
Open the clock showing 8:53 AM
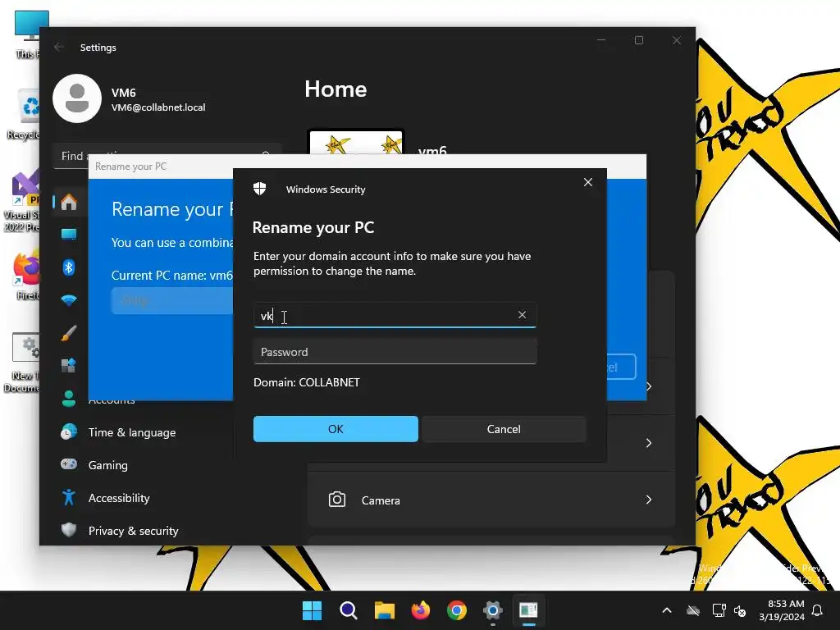coord(781,610)
